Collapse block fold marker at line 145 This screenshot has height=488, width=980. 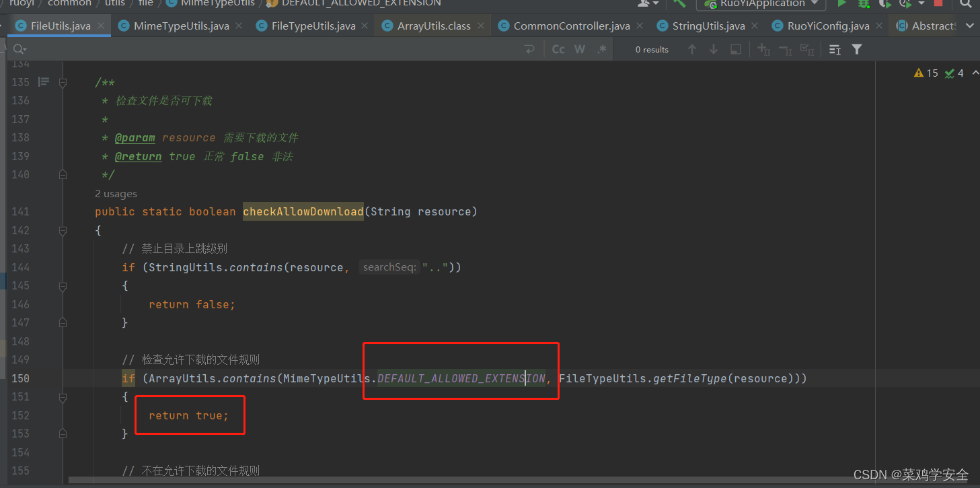pos(63,285)
